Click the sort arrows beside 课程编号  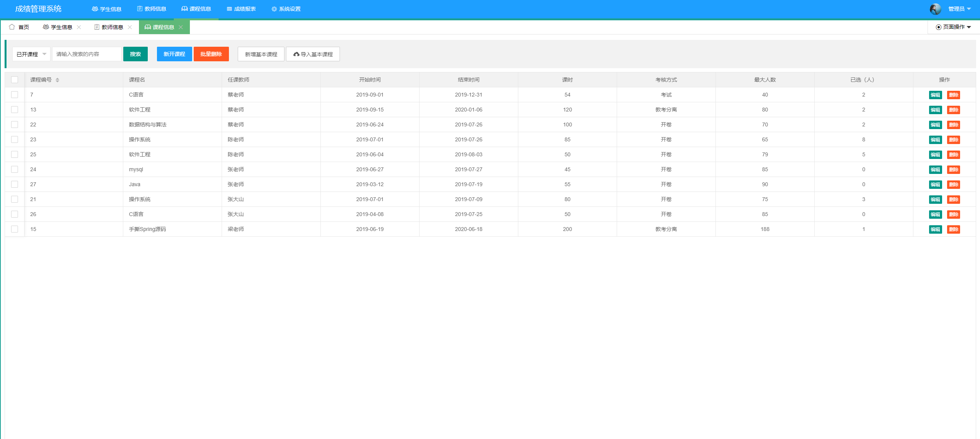click(57, 80)
